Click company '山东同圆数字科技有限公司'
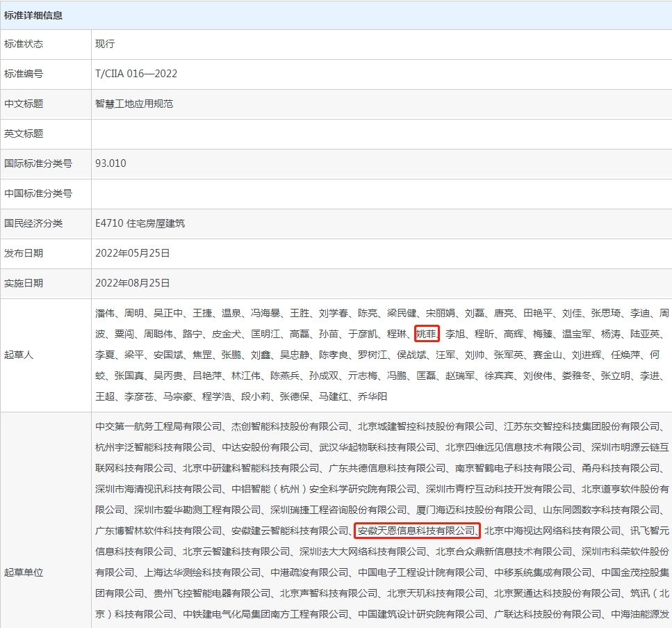 click(601, 510)
